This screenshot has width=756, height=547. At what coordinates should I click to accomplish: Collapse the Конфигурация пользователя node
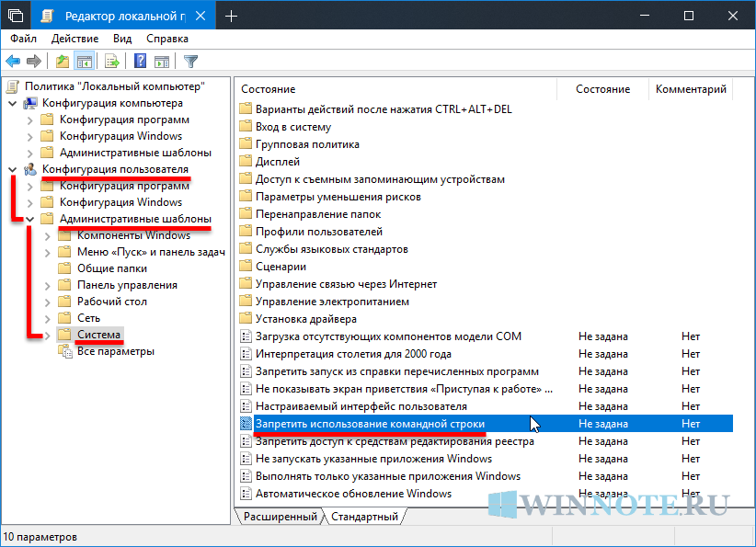(12, 169)
